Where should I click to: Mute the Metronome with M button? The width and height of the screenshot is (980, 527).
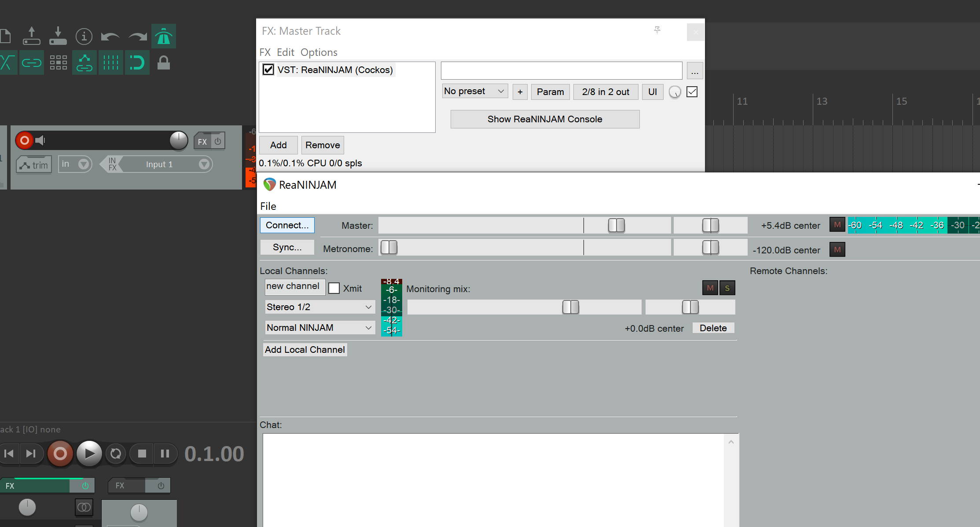837,250
